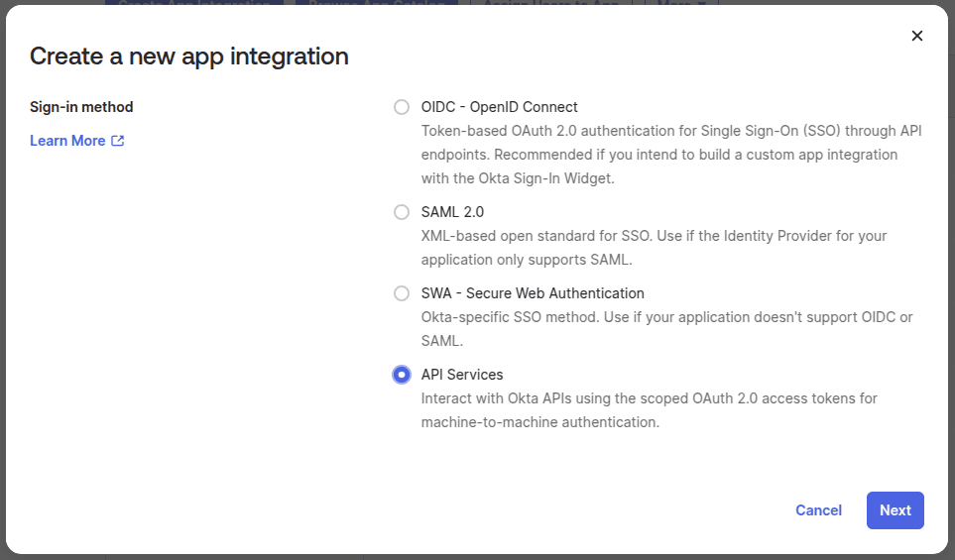
Task: Click the dialog title heading text
Action: click(x=189, y=56)
